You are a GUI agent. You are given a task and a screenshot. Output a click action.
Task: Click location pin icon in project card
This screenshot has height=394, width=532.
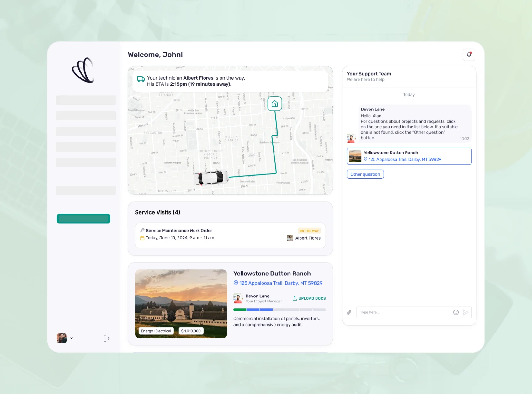point(236,283)
